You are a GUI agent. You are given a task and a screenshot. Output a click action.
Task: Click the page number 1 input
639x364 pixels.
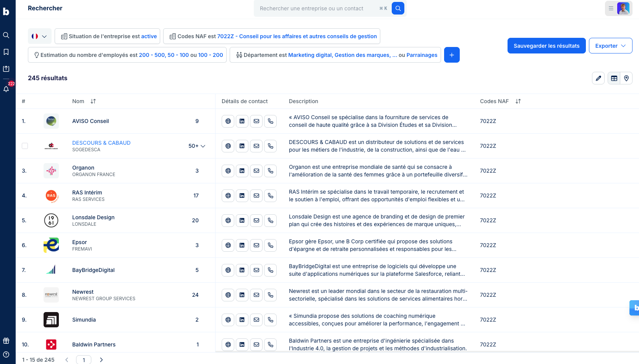[x=84, y=360]
